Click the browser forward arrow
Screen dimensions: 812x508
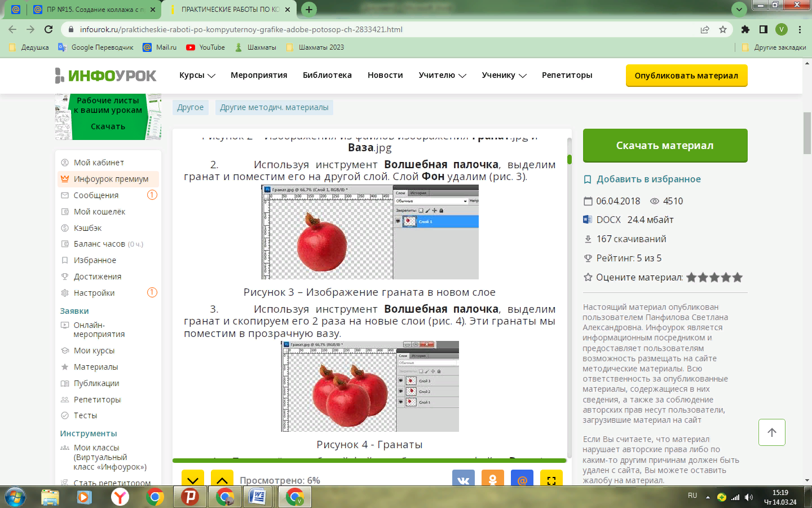point(30,29)
